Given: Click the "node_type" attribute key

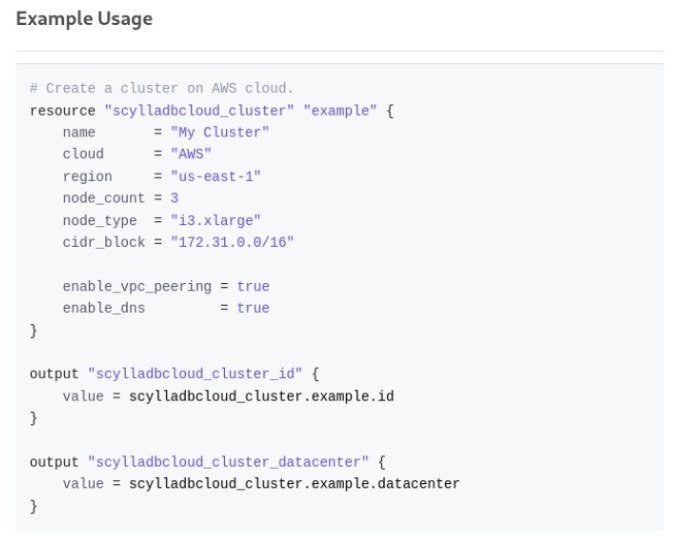Looking at the screenshot, I should coord(100,220).
